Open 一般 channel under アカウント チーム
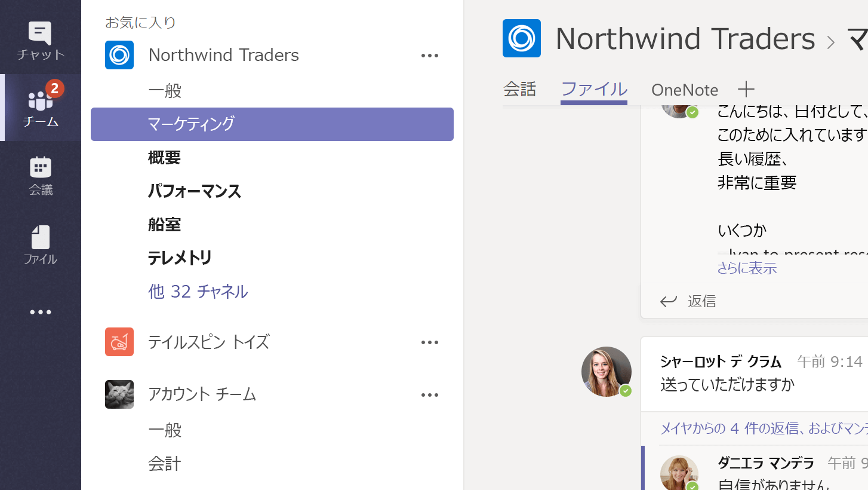 click(165, 430)
